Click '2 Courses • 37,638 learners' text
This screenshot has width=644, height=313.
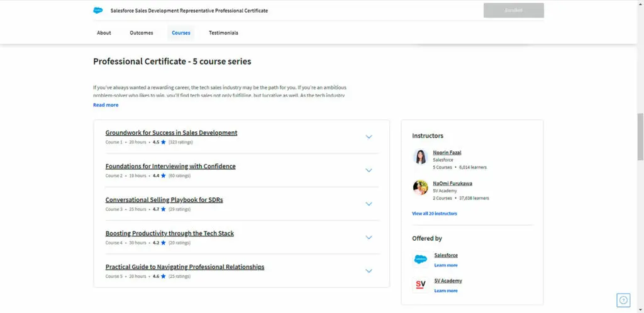461,198
